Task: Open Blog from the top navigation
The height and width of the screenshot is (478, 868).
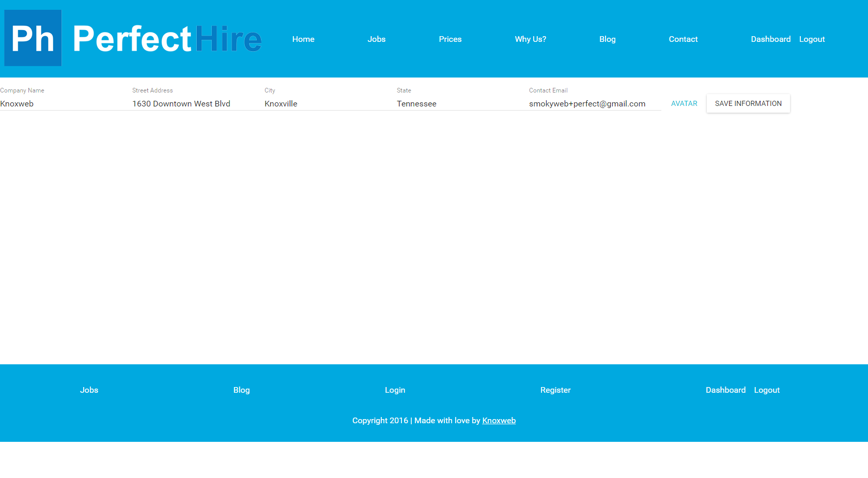Action: [607, 39]
